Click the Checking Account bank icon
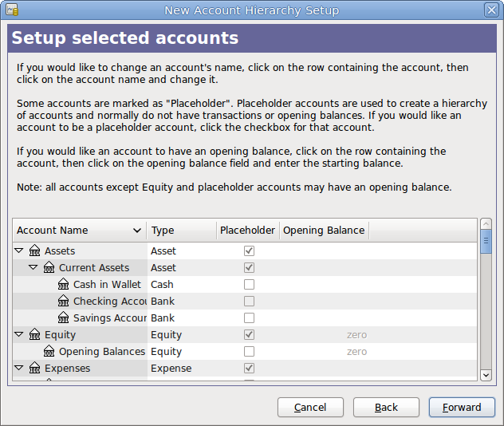504x426 pixels. click(64, 302)
